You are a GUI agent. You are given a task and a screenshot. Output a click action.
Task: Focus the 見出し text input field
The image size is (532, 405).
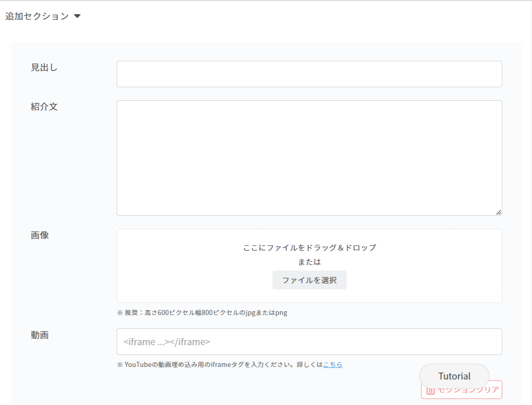click(x=309, y=74)
